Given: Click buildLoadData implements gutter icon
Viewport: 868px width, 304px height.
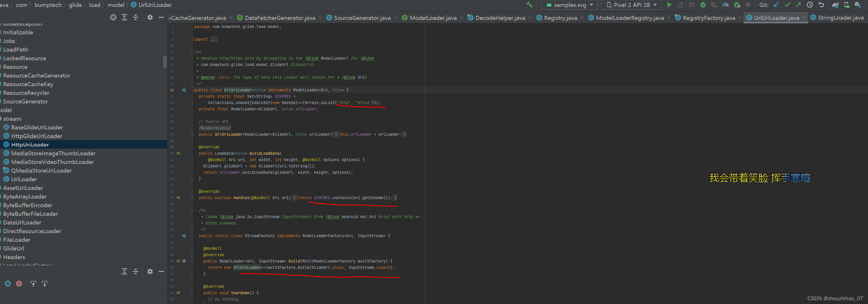Looking at the screenshot, I should tap(178, 153).
